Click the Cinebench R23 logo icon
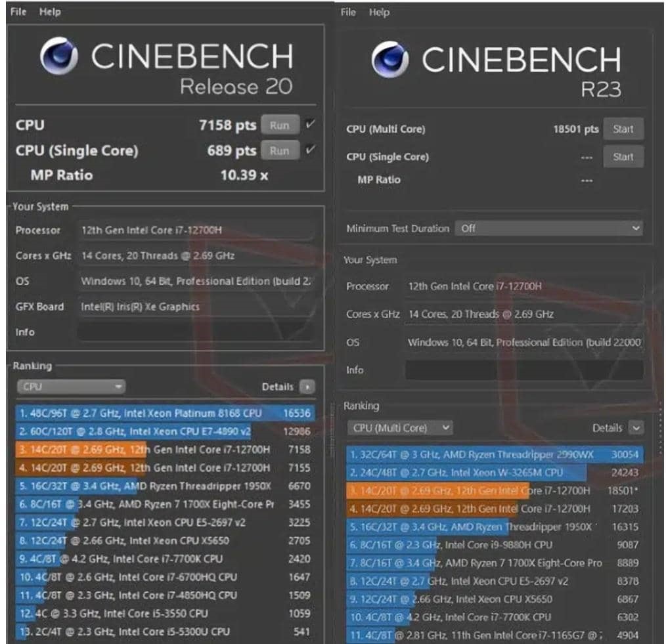The image size is (666, 644). coord(389,60)
